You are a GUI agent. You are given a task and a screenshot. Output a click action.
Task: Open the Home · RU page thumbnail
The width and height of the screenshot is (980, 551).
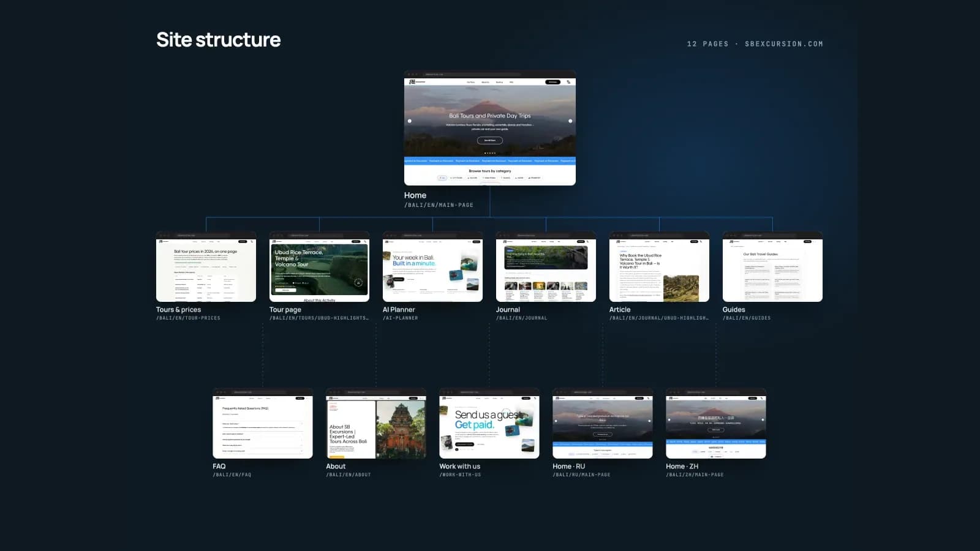[603, 423]
